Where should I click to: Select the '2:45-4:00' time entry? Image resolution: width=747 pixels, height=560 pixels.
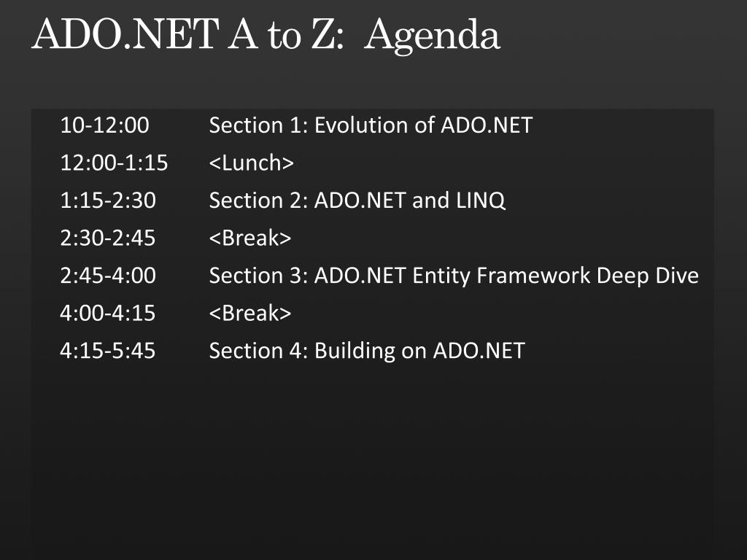tap(108, 276)
